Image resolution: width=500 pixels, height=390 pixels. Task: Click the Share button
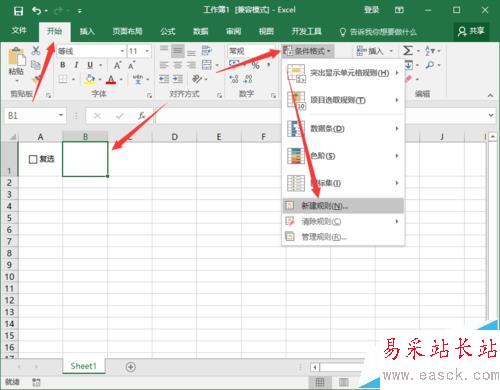coord(471,31)
